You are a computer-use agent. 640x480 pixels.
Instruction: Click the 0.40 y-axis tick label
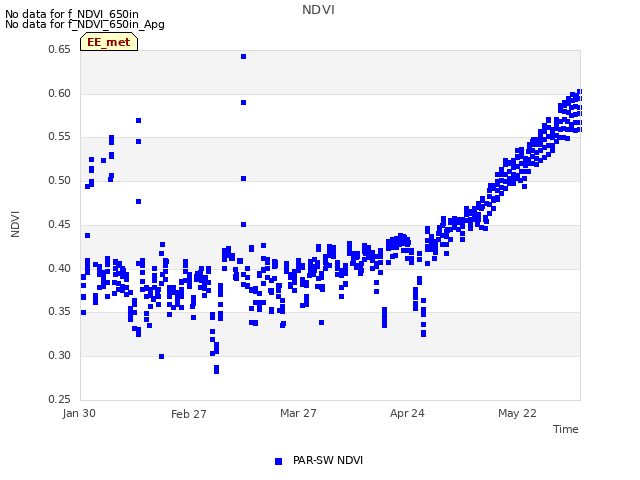[59, 268]
